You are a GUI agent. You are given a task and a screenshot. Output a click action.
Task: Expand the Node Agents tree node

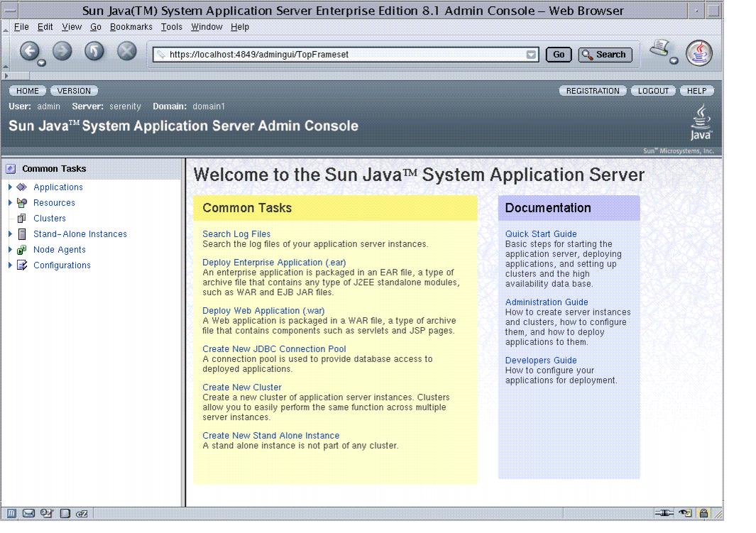coord(10,250)
